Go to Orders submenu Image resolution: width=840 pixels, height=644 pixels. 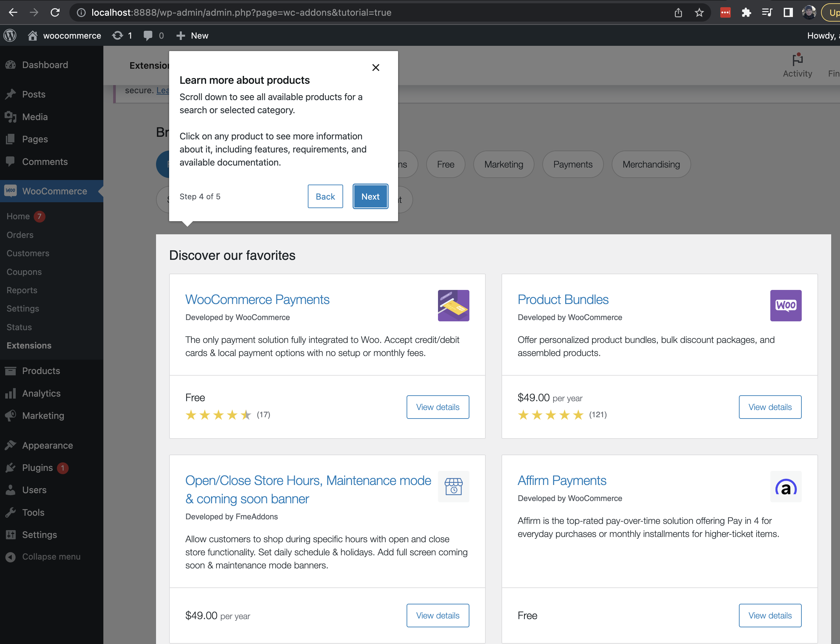(x=20, y=235)
